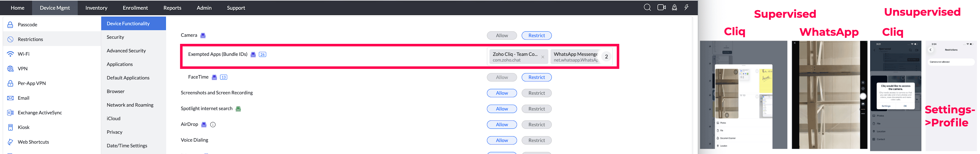Set Camera to Allow

502,36
